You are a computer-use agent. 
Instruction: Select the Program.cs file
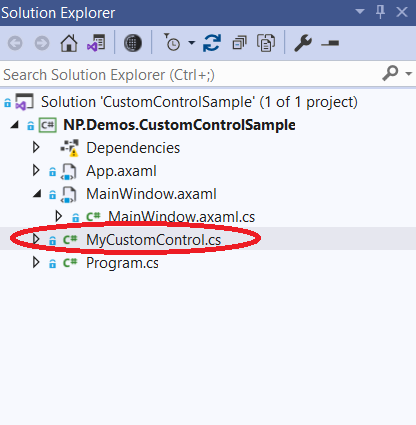tap(122, 263)
